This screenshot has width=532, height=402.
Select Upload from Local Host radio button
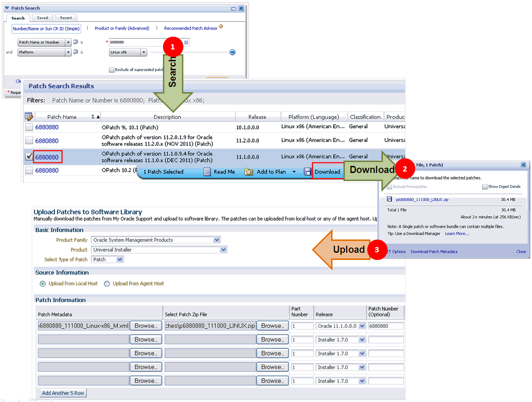pyautogui.click(x=42, y=284)
